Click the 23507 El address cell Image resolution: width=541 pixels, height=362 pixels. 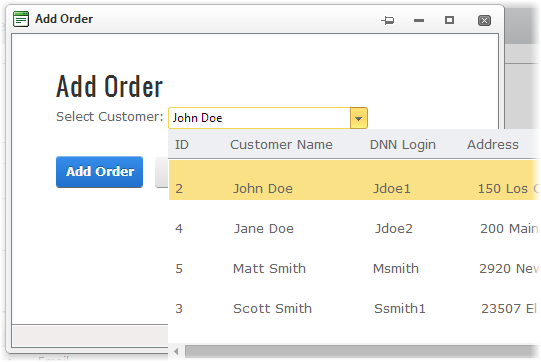tap(509, 309)
